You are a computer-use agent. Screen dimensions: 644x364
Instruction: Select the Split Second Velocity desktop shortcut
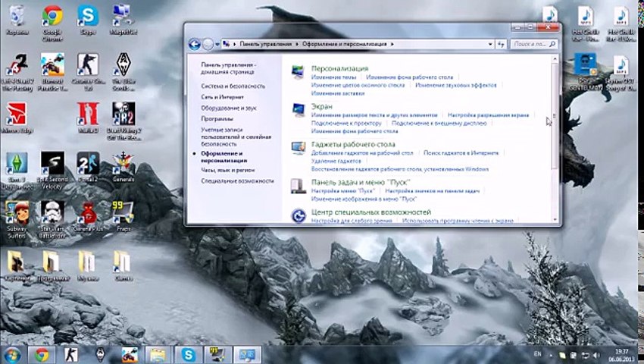(x=52, y=171)
